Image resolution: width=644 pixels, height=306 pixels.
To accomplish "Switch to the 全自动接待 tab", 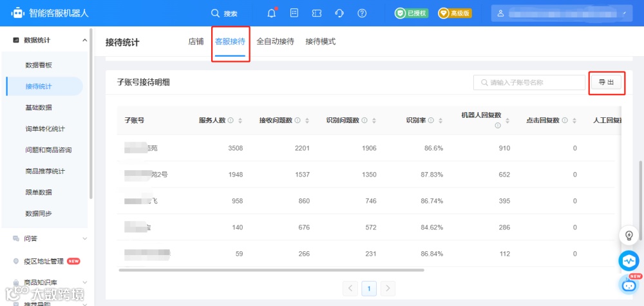I will [275, 41].
